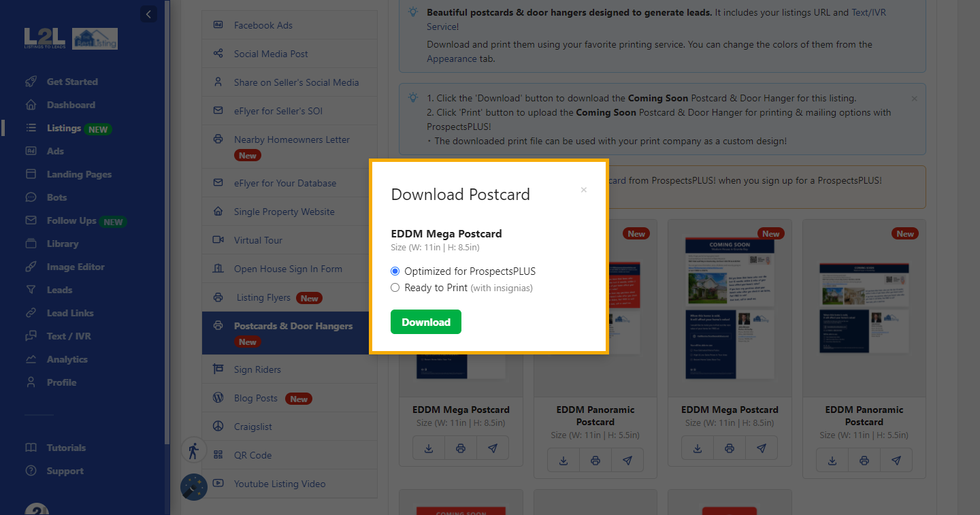Enable the second download format option

point(395,287)
